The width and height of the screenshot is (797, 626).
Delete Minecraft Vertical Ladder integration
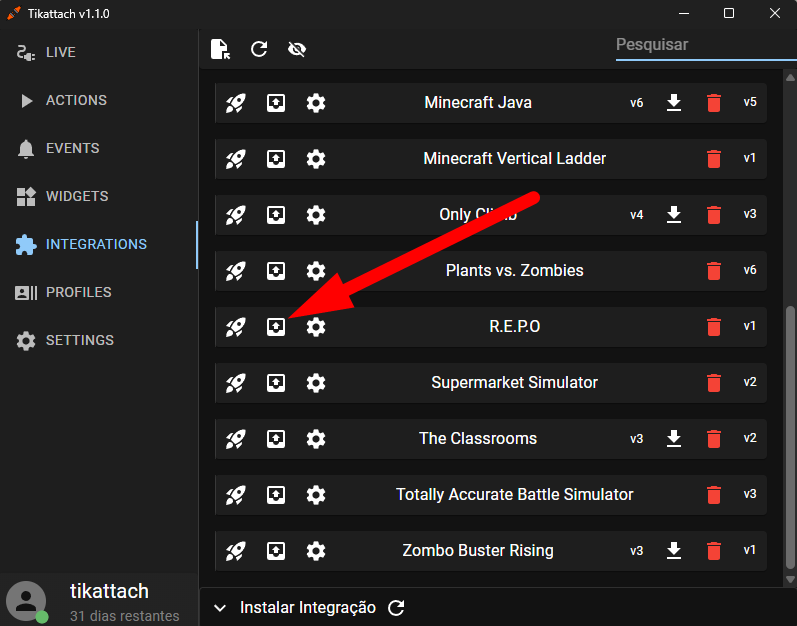714,159
